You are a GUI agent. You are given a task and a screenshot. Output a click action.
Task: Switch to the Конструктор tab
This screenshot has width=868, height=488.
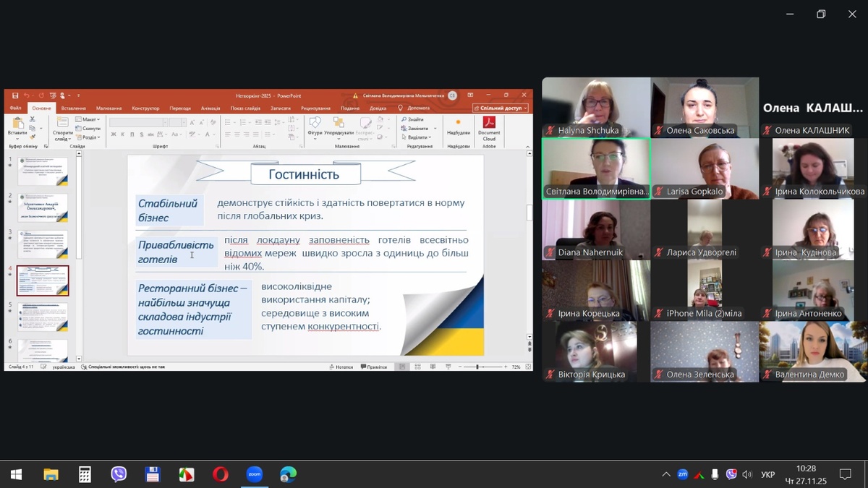tap(145, 108)
